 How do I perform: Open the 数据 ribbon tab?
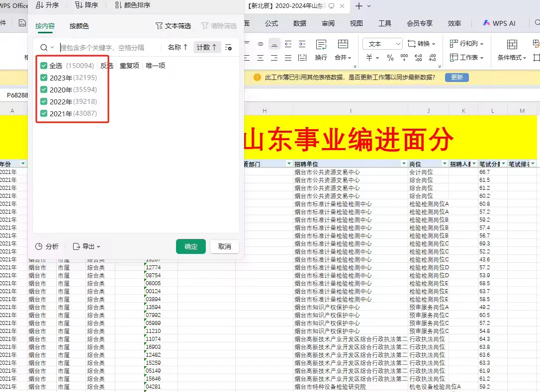300,23
